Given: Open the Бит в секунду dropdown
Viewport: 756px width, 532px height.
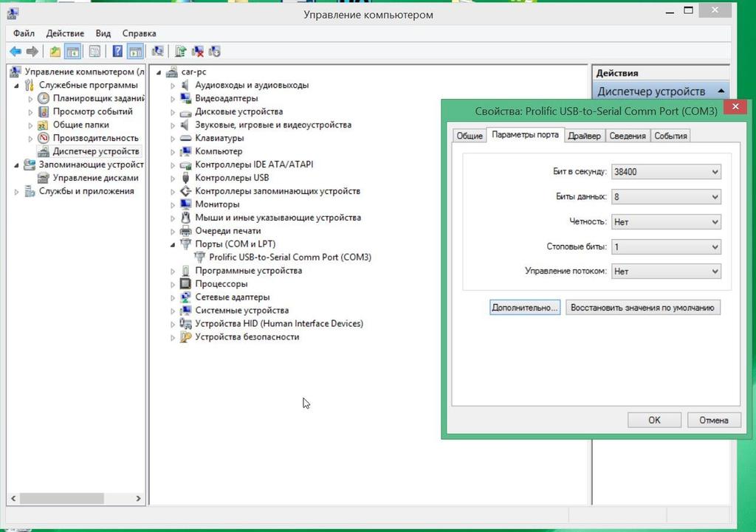Looking at the screenshot, I should pos(666,172).
